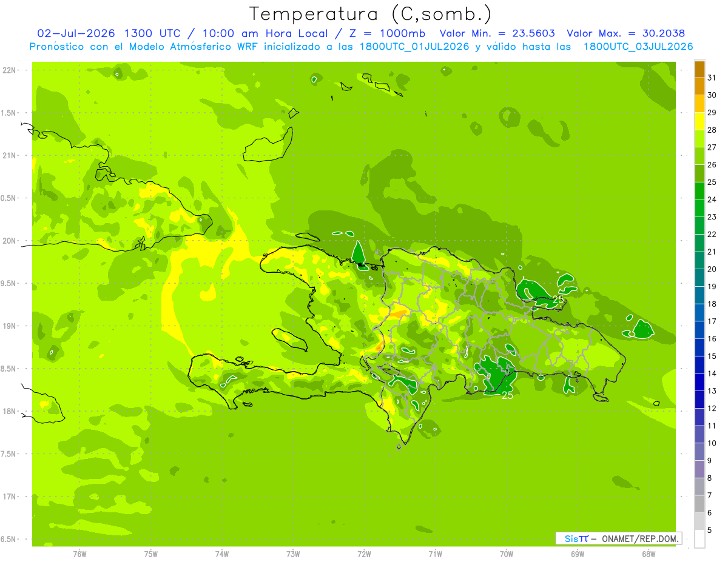Viewport: 728px width, 562px height.
Task: Click the "70W" longitude axis label
Action: [507, 554]
